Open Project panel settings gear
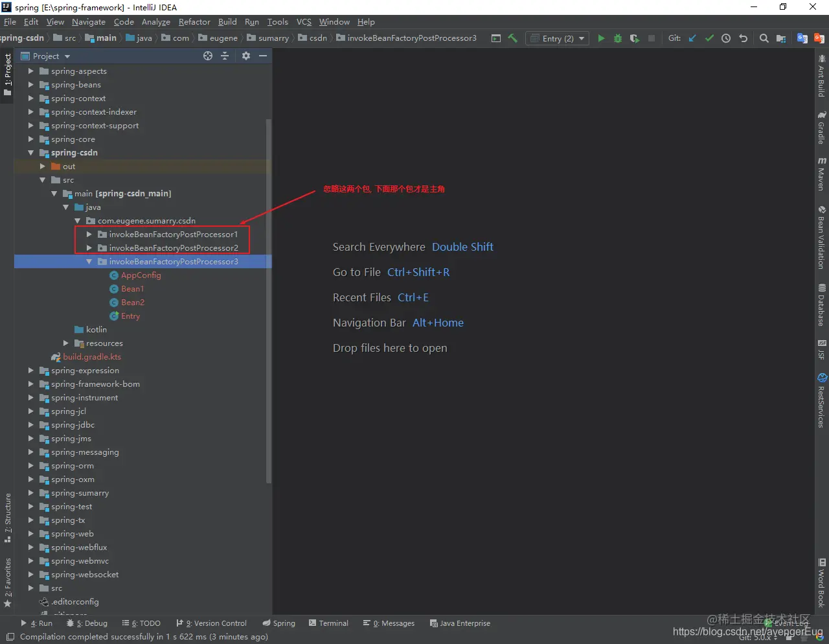 tap(246, 56)
